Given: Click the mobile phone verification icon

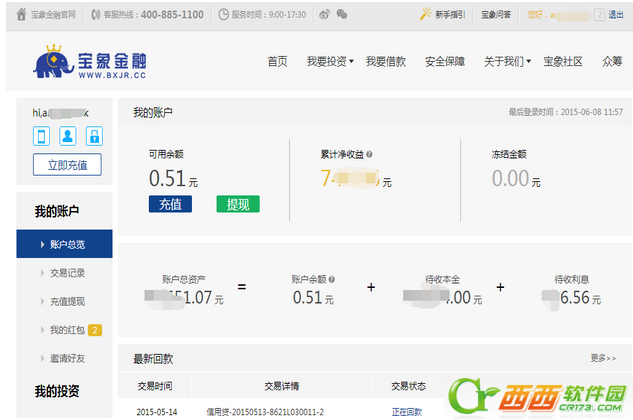Looking at the screenshot, I should (41, 136).
